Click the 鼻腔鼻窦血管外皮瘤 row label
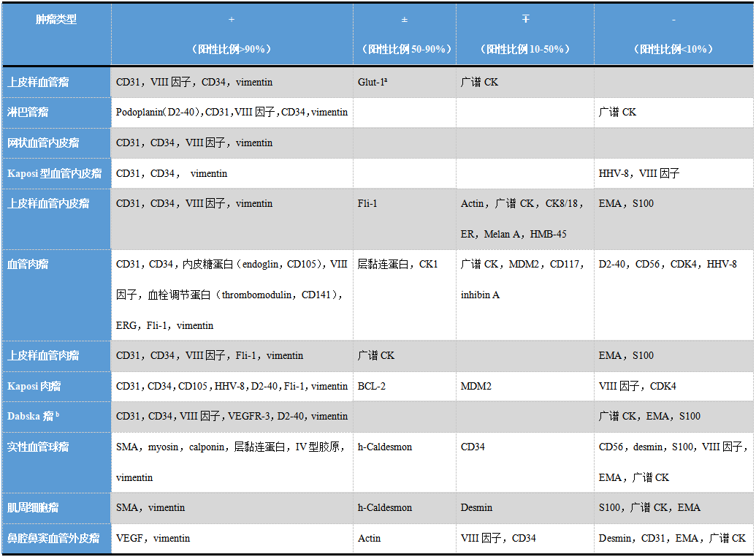Viewport: 756px width, 557px height. point(53,538)
